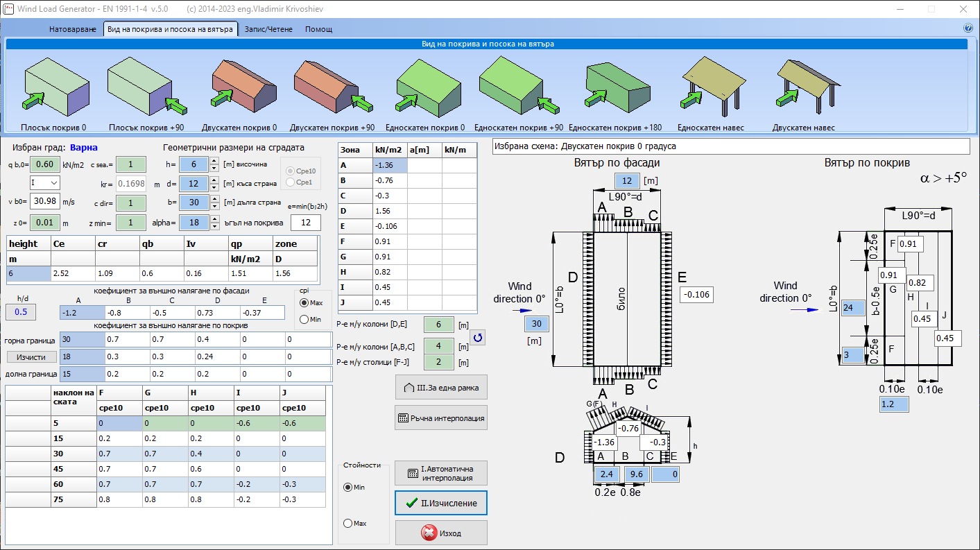The height and width of the screenshot is (550, 980).
Task: Click the blue refresh arrow icon
Action: [x=478, y=338]
